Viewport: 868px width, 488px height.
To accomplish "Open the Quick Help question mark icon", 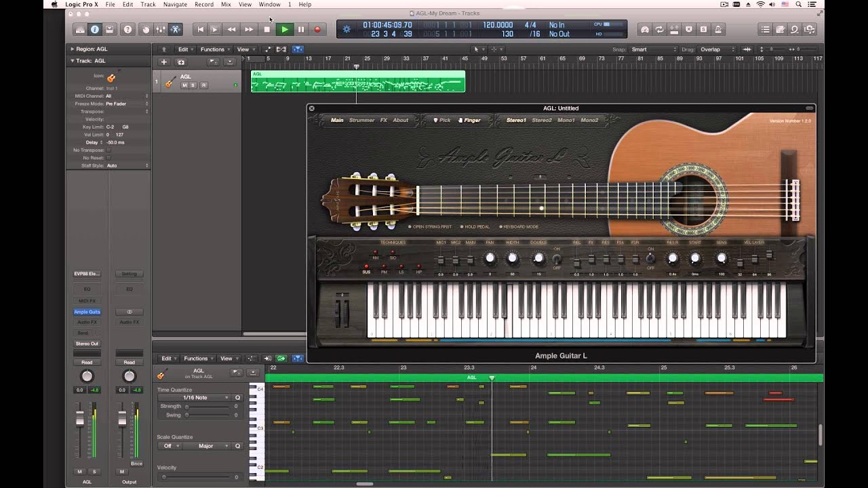I will [127, 29].
